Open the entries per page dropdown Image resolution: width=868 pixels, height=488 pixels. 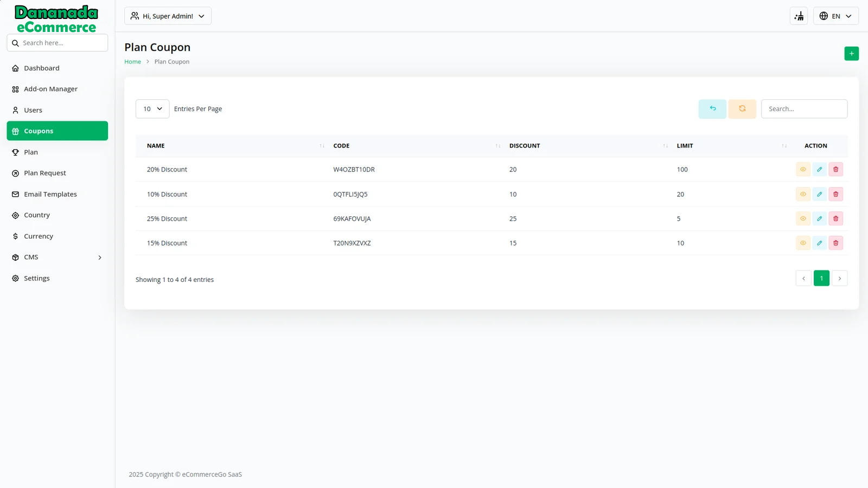coord(152,109)
